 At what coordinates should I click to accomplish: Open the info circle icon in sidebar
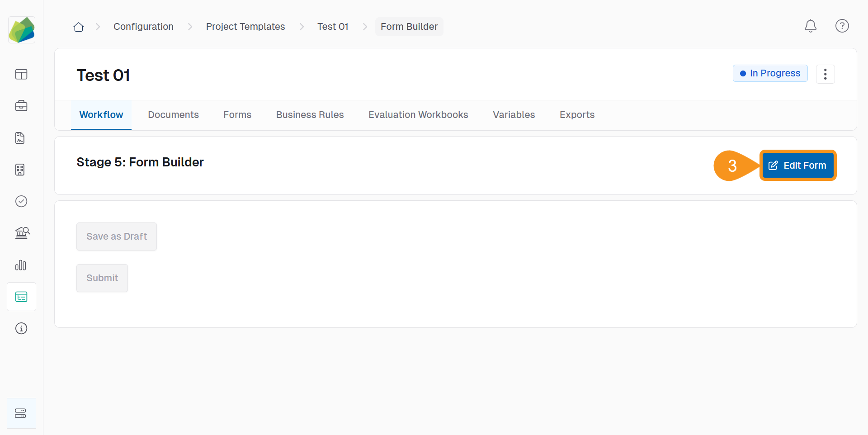pyautogui.click(x=21, y=328)
